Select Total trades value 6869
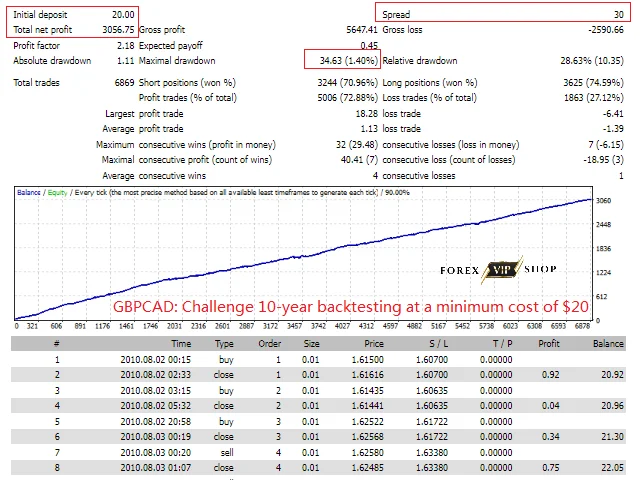The width and height of the screenshot is (640, 480). pos(124,83)
